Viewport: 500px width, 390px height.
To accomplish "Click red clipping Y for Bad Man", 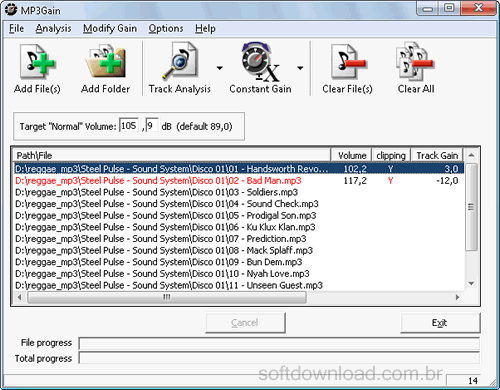I will tap(390, 181).
